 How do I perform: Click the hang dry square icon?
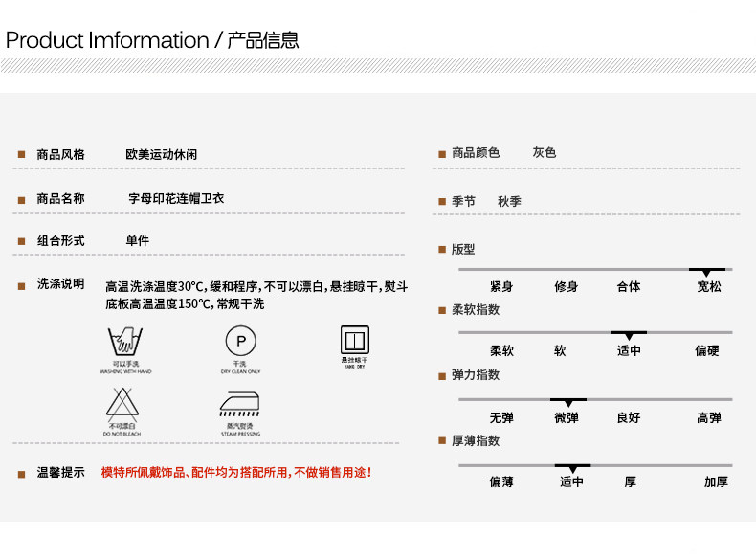(x=355, y=340)
